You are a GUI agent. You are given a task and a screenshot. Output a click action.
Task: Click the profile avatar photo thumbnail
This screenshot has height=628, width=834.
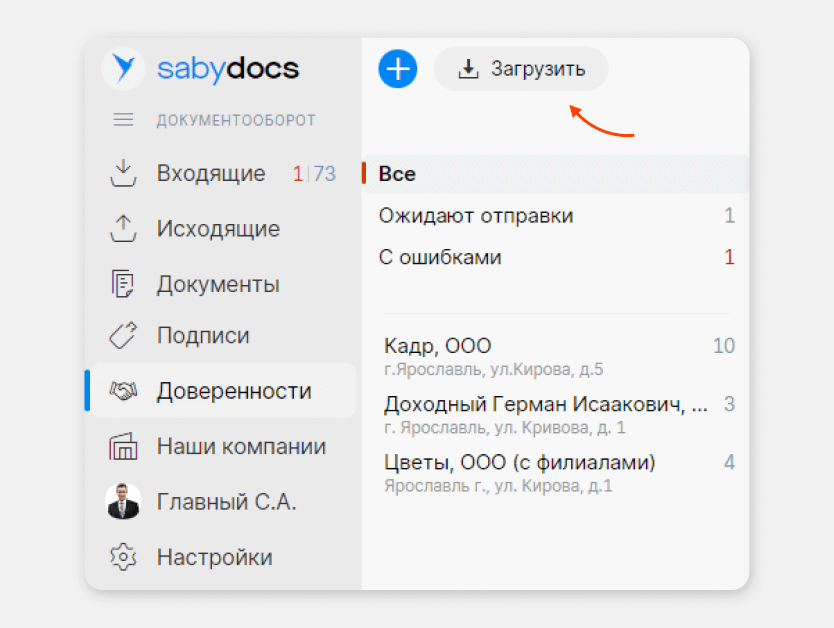click(122, 502)
